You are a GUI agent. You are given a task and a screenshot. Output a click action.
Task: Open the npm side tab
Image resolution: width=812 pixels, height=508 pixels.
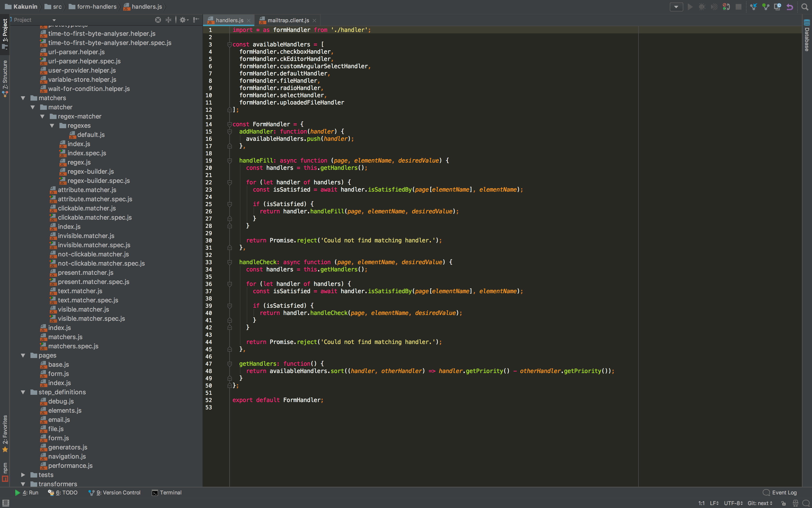click(5, 472)
